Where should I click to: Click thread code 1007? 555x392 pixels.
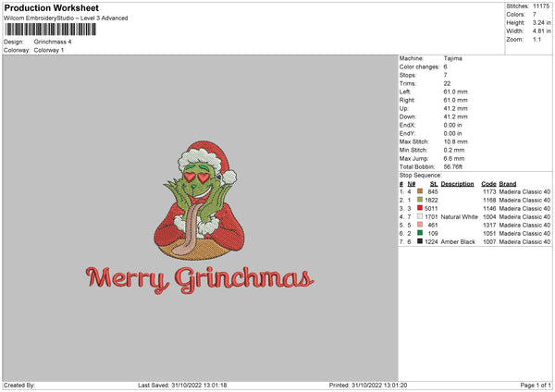[489, 242]
